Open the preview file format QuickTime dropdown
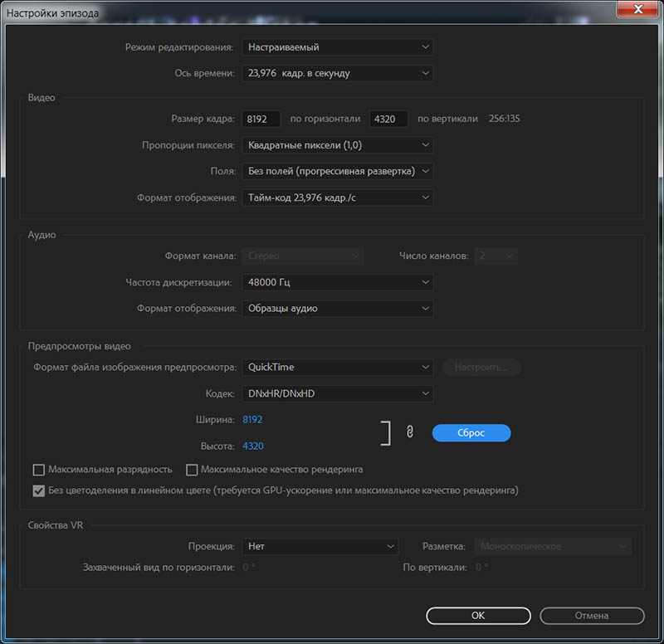664x644 pixels. pos(337,367)
